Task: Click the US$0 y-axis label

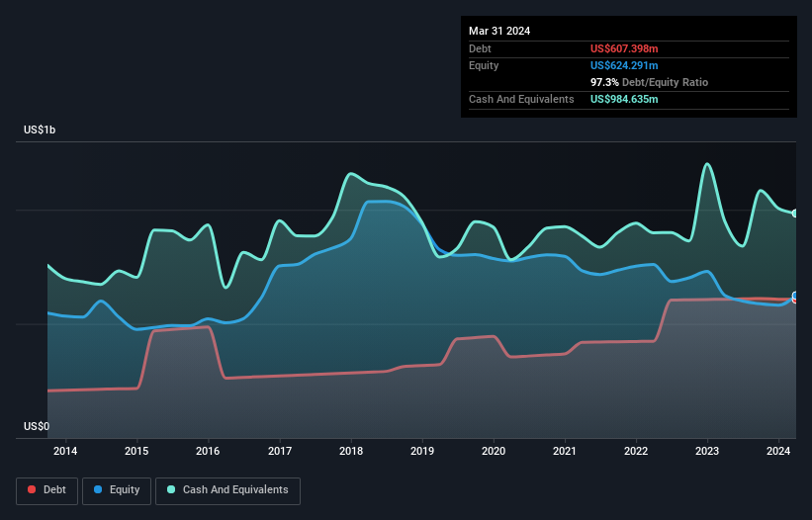Action: tap(37, 426)
